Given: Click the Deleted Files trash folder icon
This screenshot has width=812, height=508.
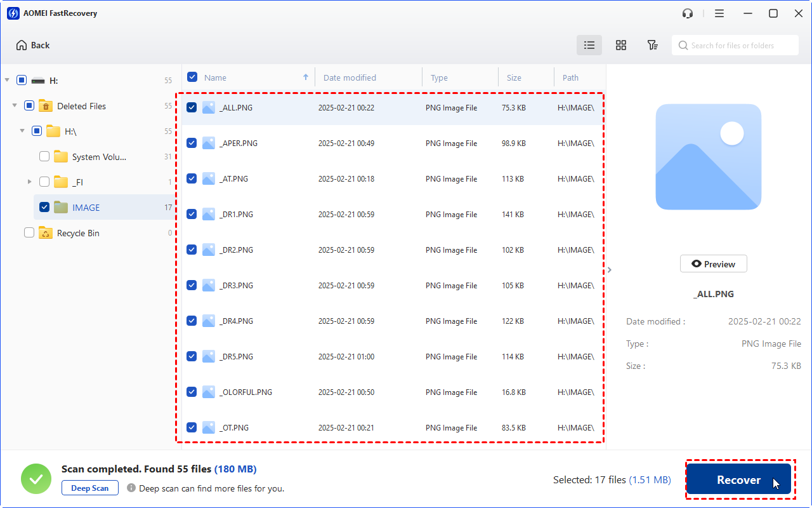Looking at the screenshot, I should (45, 106).
